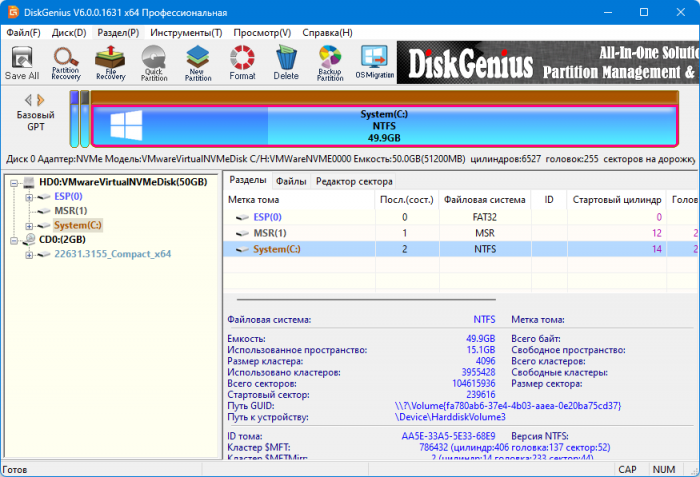
Task: Select ESP(0) in the disk tree
Action: [68, 197]
